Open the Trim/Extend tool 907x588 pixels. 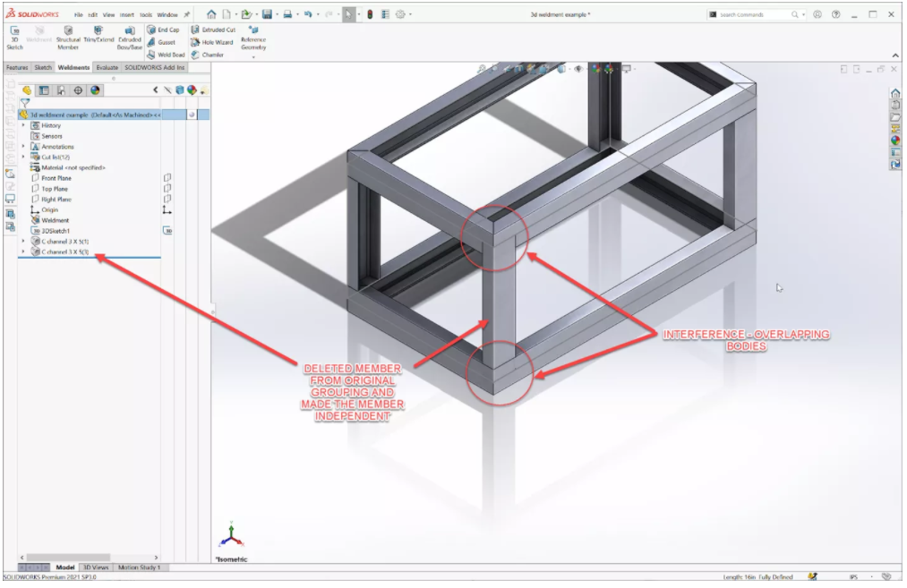98,35
